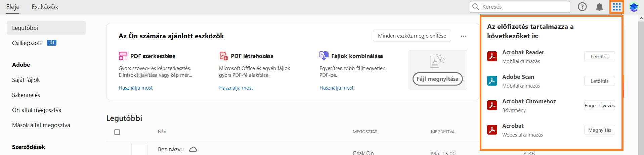Open the apps grid icon

pyautogui.click(x=616, y=7)
